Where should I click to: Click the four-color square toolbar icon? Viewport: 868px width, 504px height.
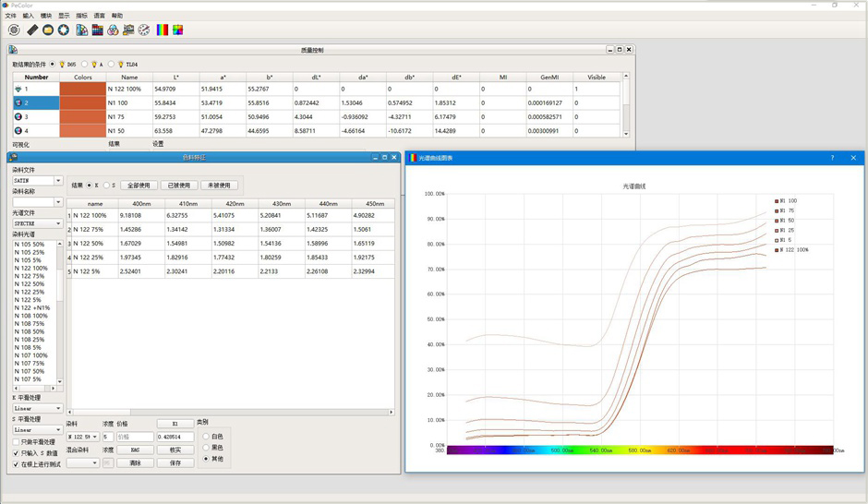pos(177,30)
